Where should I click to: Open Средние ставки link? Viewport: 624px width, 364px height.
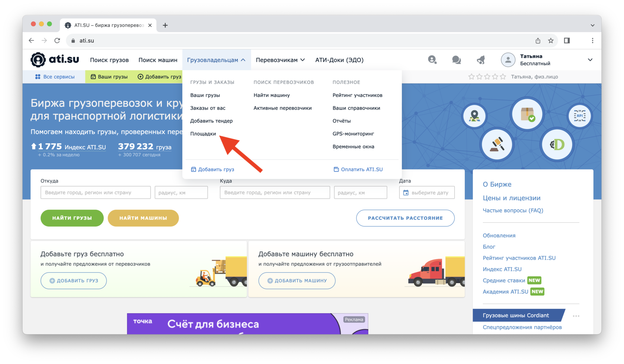(504, 281)
